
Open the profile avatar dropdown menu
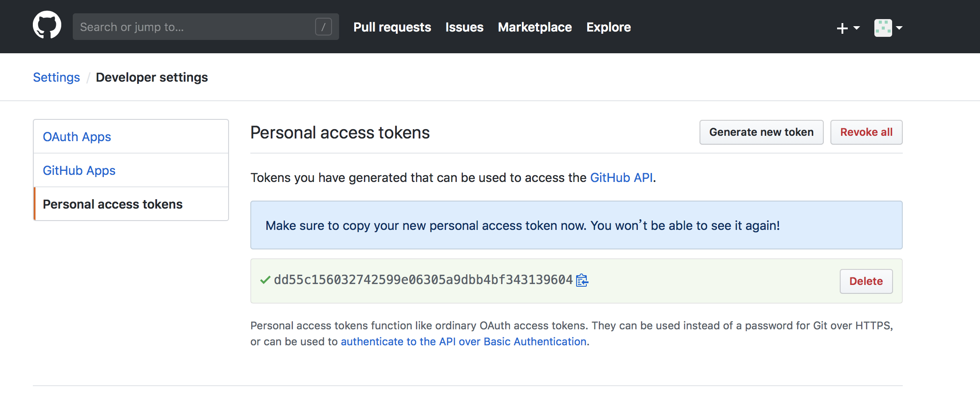pos(888,28)
